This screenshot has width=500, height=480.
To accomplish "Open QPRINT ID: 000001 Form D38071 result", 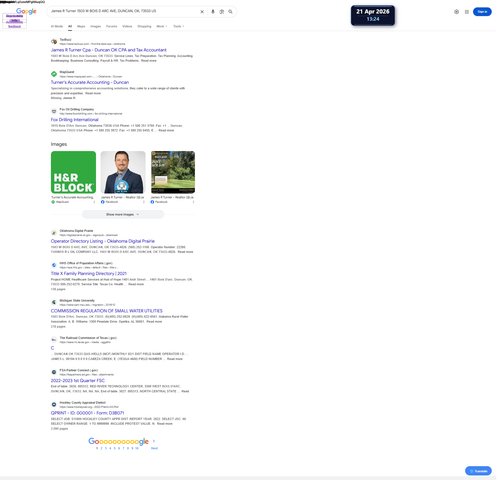I will pos(87,413).
